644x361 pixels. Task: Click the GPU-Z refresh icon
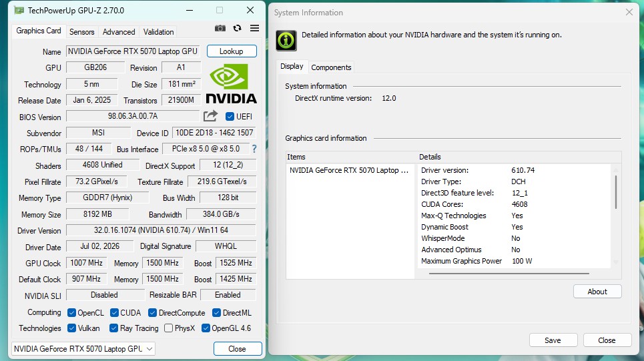pos(237,28)
